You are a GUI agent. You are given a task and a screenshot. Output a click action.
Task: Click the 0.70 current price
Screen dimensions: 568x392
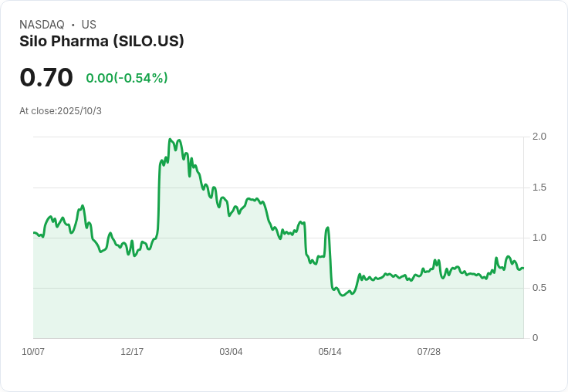pos(46,77)
